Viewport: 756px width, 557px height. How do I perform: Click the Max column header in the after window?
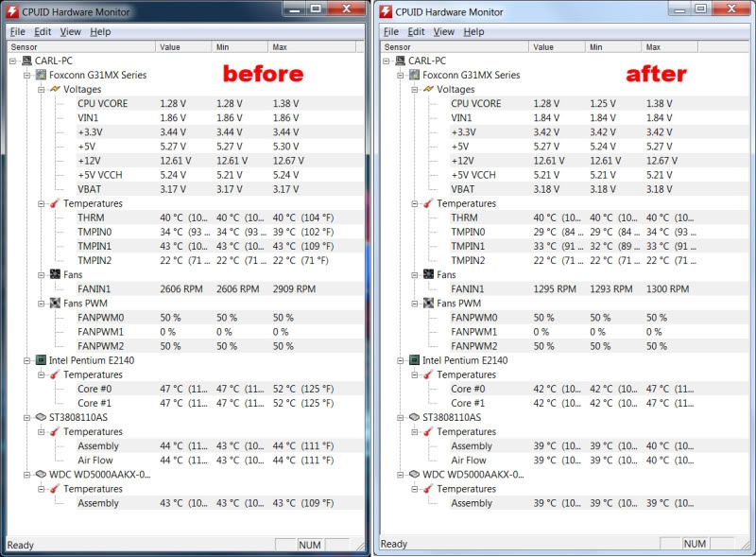(x=654, y=46)
